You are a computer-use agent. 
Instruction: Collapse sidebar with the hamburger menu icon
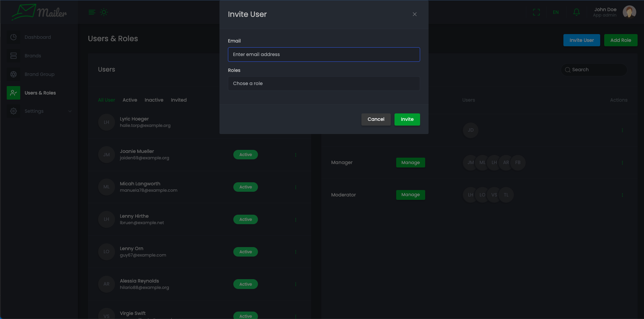[x=92, y=12]
